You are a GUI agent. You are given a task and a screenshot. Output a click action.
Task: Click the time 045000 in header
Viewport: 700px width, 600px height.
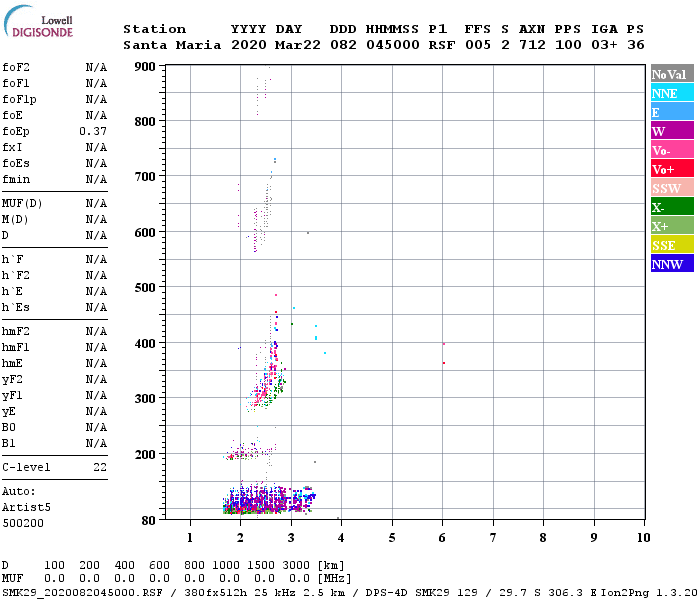coord(393,45)
